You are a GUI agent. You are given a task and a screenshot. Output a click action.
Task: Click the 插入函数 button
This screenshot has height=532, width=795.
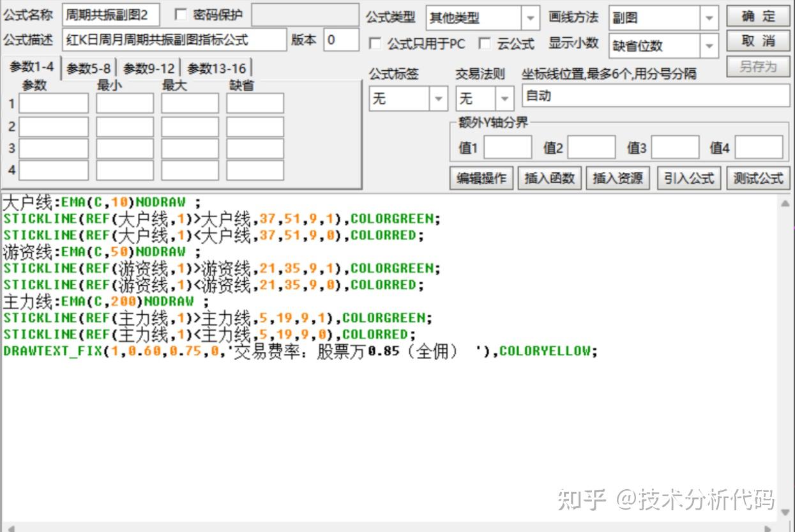pyautogui.click(x=550, y=178)
